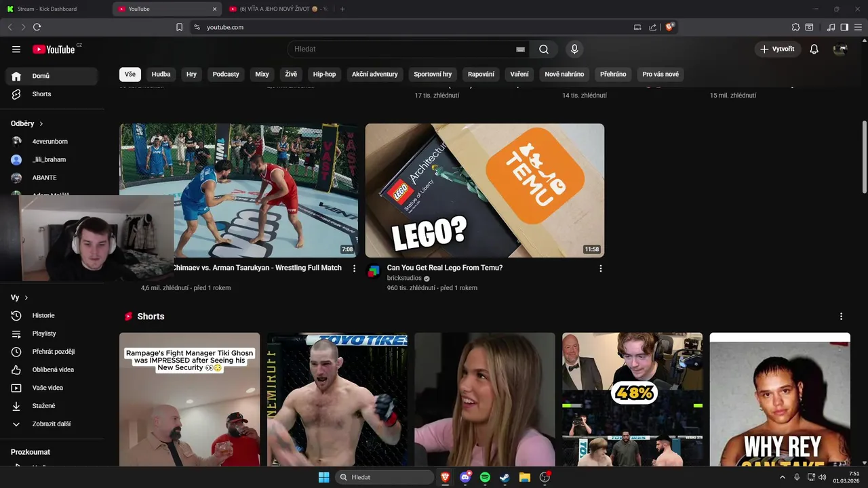Screen dimensions: 868x488
Task: Open on-screen keyboard icon in search box
Action: [x=520, y=49]
